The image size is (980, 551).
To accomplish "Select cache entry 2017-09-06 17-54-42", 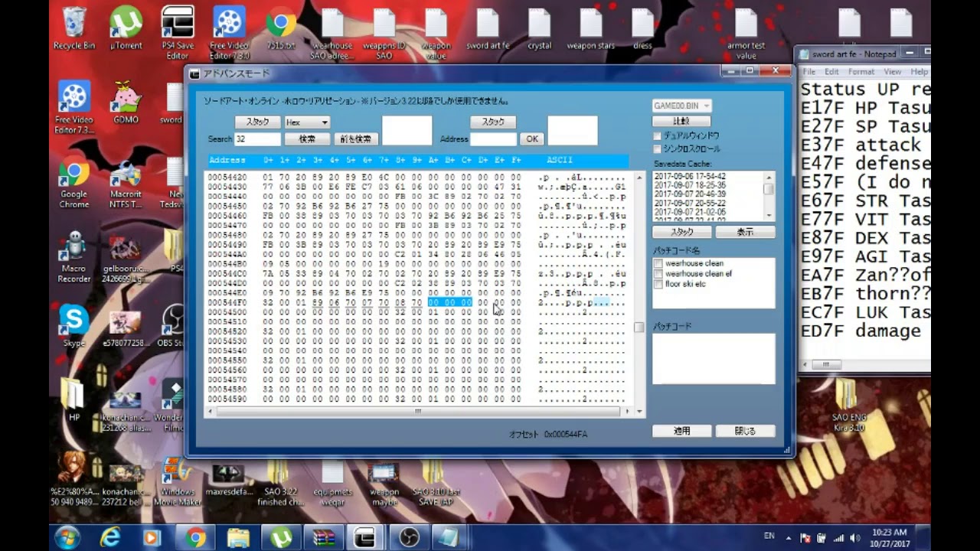I will (x=690, y=176).
